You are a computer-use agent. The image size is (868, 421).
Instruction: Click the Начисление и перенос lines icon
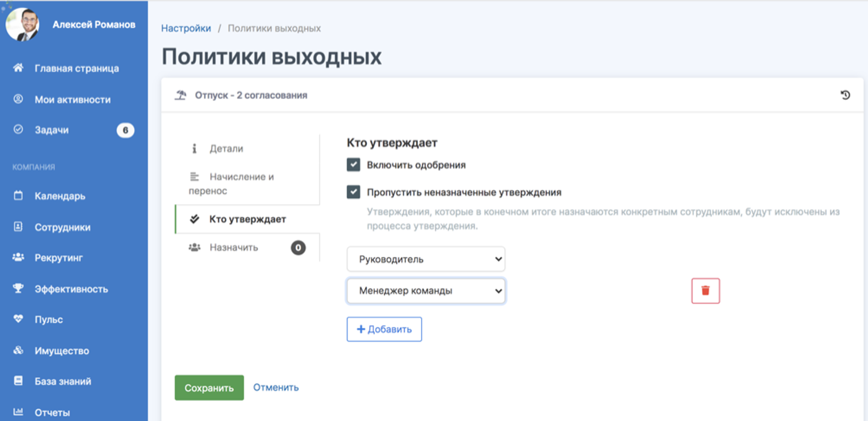(x=194, y=176)
